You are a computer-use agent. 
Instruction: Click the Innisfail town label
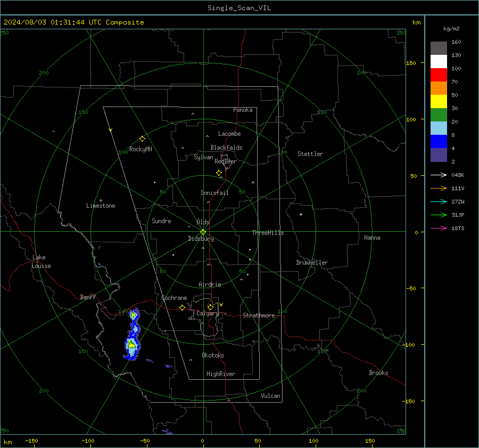[214, 193]
